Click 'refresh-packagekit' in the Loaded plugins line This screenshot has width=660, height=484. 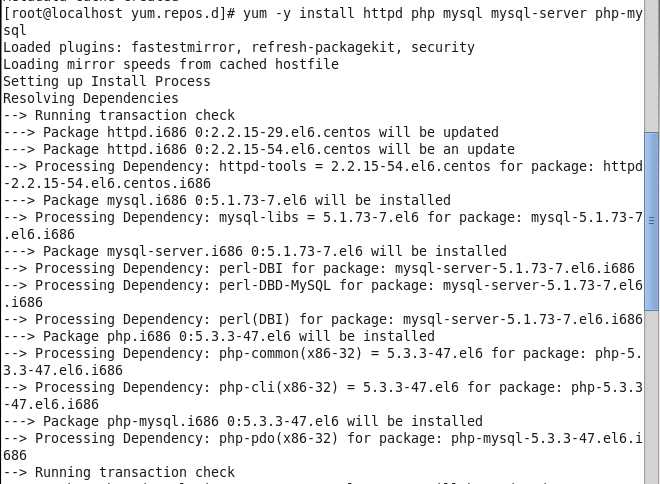(323, 47)
